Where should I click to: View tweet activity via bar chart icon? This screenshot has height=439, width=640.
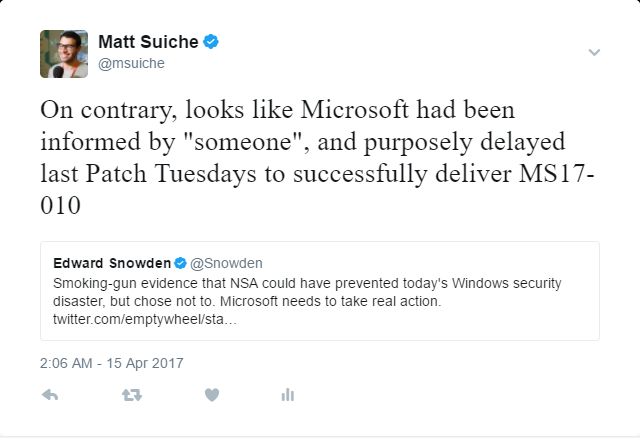click(x=288, y=395)
